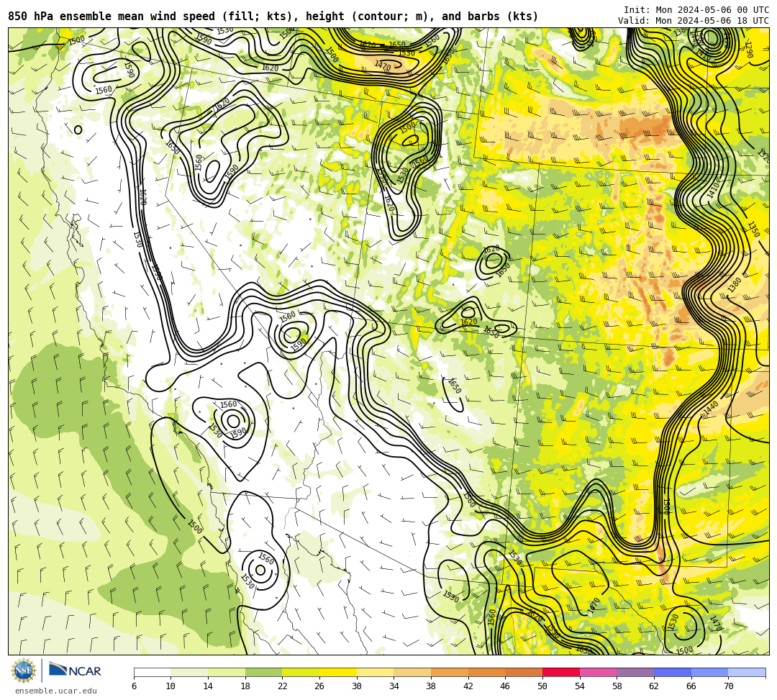The image size is (777, 700).
Task: Pick the pale blue above-70 kts colorbar segment
Action: (x=747, y=672)
